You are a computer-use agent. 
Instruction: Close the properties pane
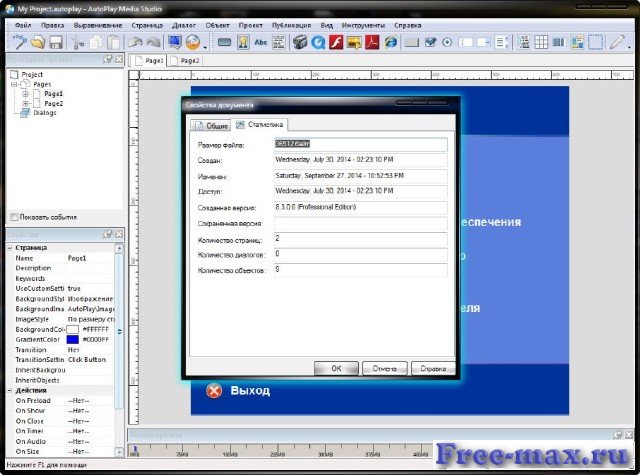pos(119,234)
